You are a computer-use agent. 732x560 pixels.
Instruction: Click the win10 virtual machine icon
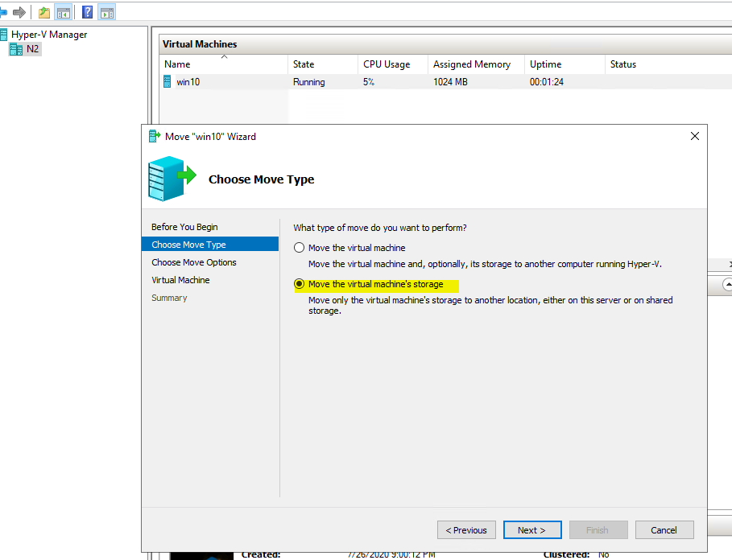pyautogui.click(x=167, y=81)
